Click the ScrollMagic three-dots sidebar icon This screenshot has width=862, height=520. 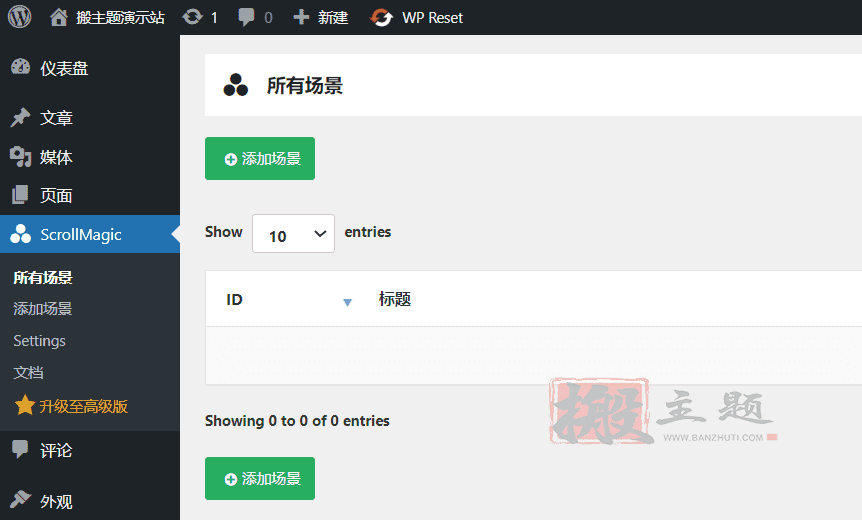(x=21, y=234)
